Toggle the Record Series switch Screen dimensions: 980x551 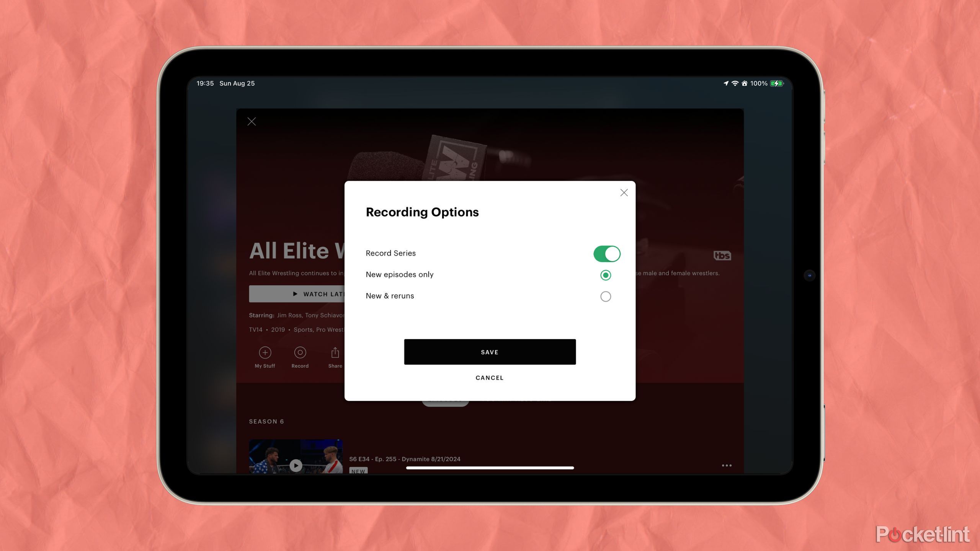(605, 254)
